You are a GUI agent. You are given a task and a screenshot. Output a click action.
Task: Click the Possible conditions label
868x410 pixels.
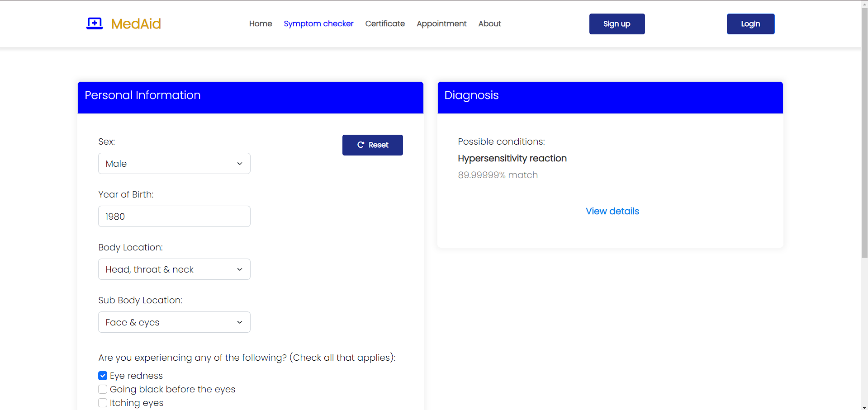point(501,141)
